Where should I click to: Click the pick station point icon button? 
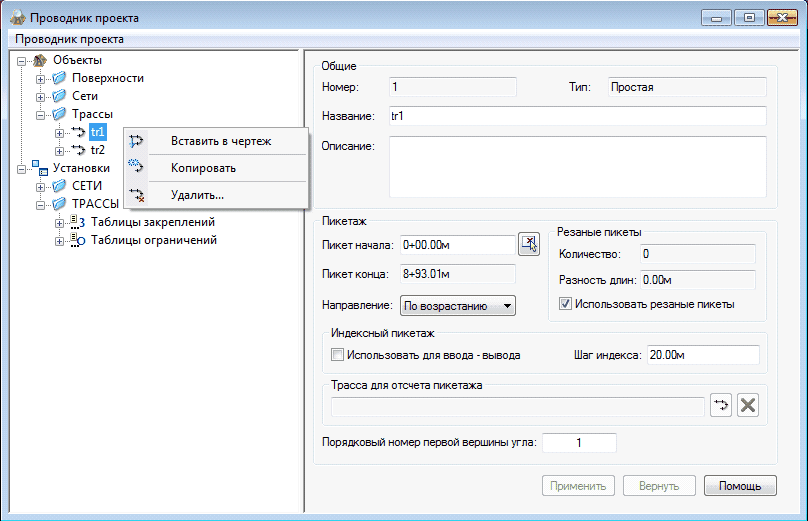point(529,243)
